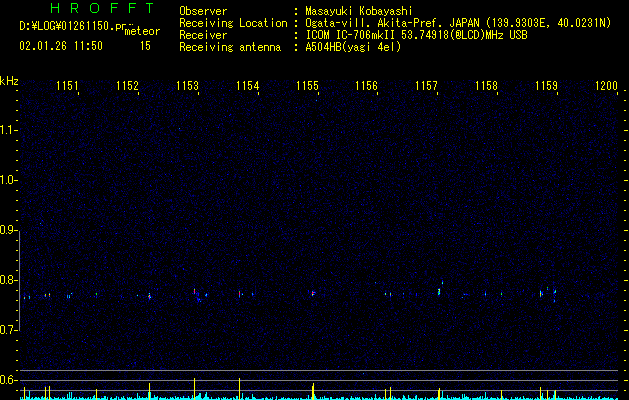Click the ICOM IC-706mkII receiver text
629x400 pixels.
[416, 35]
